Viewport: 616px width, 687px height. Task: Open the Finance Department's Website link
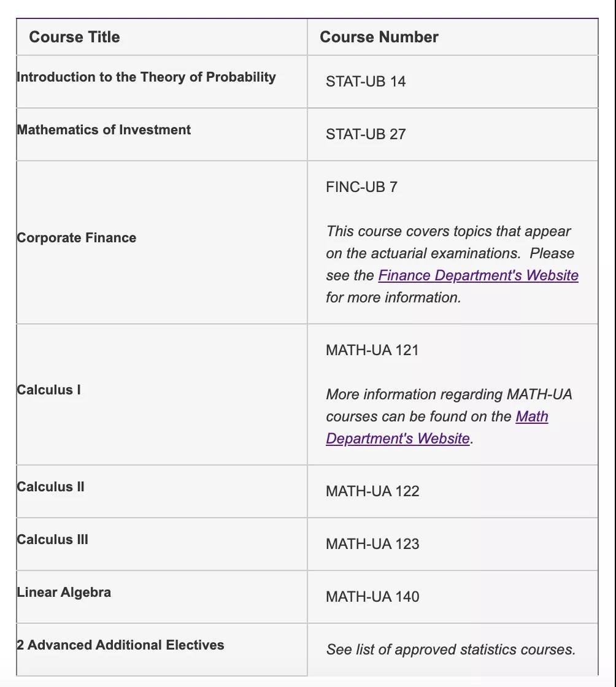478,275
